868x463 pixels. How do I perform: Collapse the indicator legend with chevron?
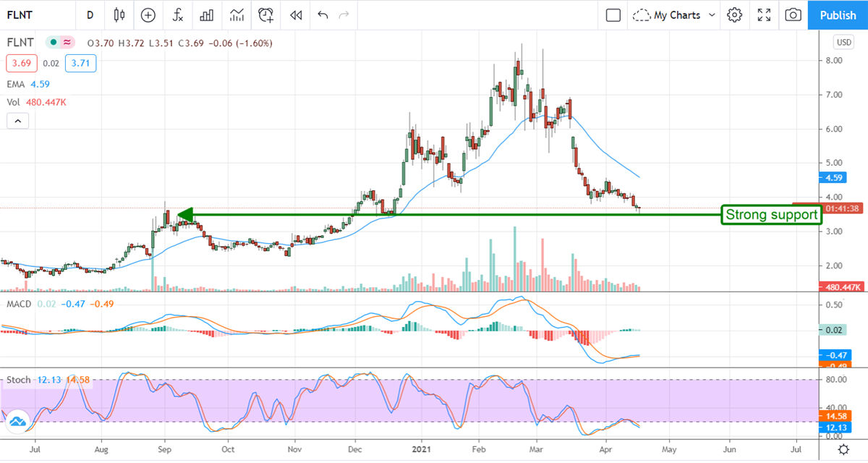(17, 122)
